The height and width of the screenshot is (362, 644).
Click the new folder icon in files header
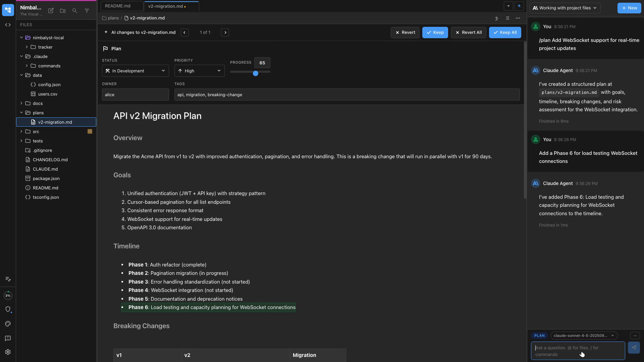[63, 11]
